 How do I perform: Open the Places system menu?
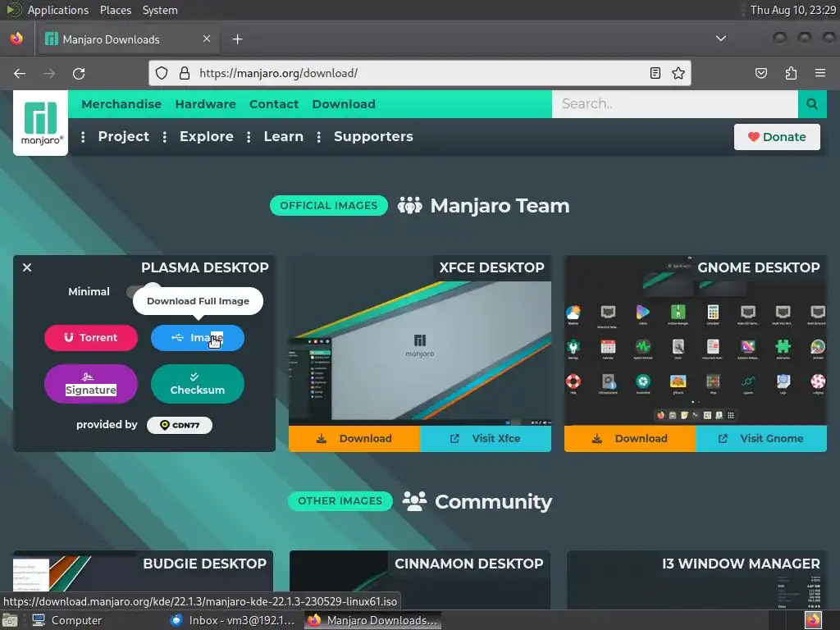[x=115, y=10]
